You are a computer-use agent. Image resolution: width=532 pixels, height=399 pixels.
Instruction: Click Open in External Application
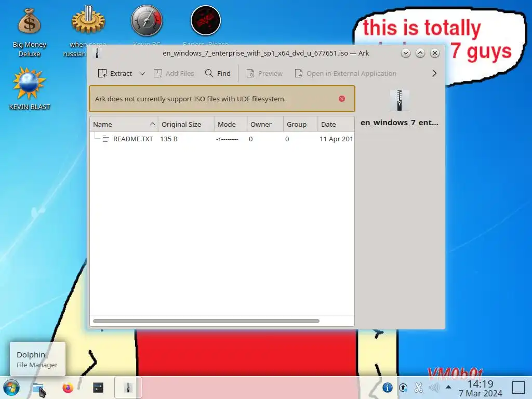point(345,73)
